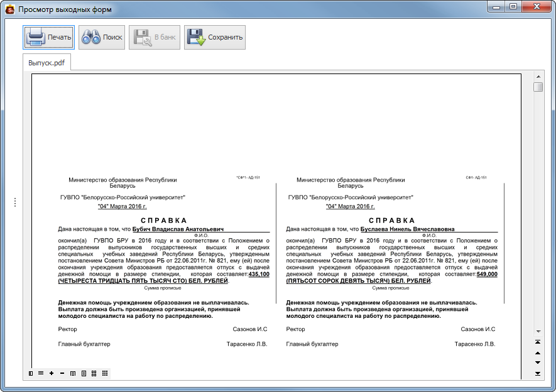Screen dimensions: 556x392
Task: Click the date under the left university line
Action: [123, 206]
